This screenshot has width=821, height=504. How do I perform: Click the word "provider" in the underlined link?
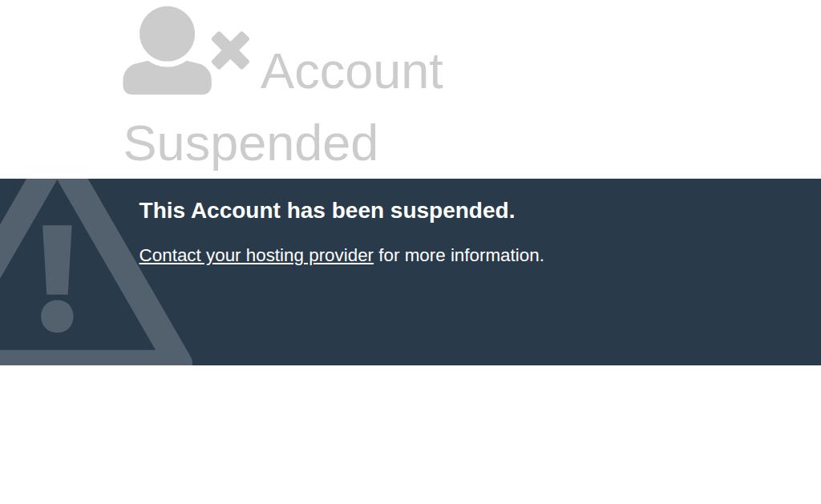tap(341, 256)
